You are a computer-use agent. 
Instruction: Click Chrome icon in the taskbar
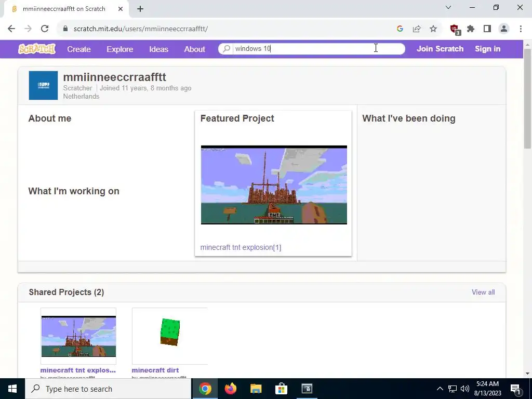pyautogui.click(x=205, y=389)
